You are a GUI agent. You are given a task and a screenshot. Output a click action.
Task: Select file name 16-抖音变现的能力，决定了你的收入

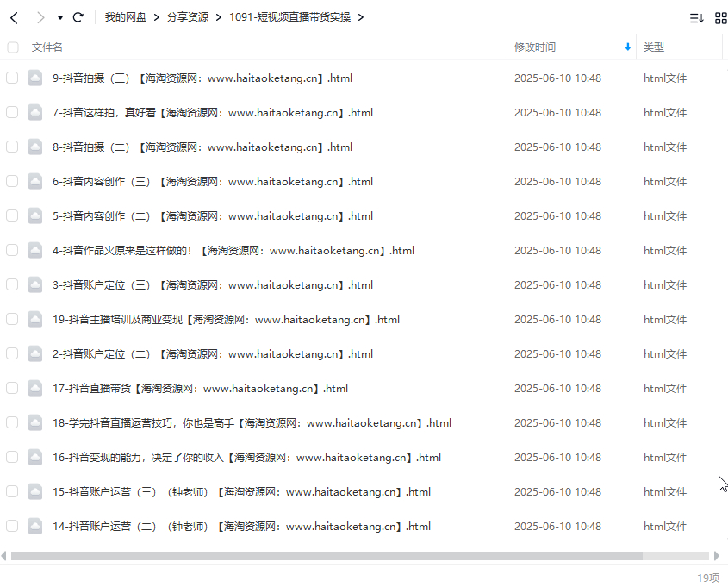pos(246,458)
